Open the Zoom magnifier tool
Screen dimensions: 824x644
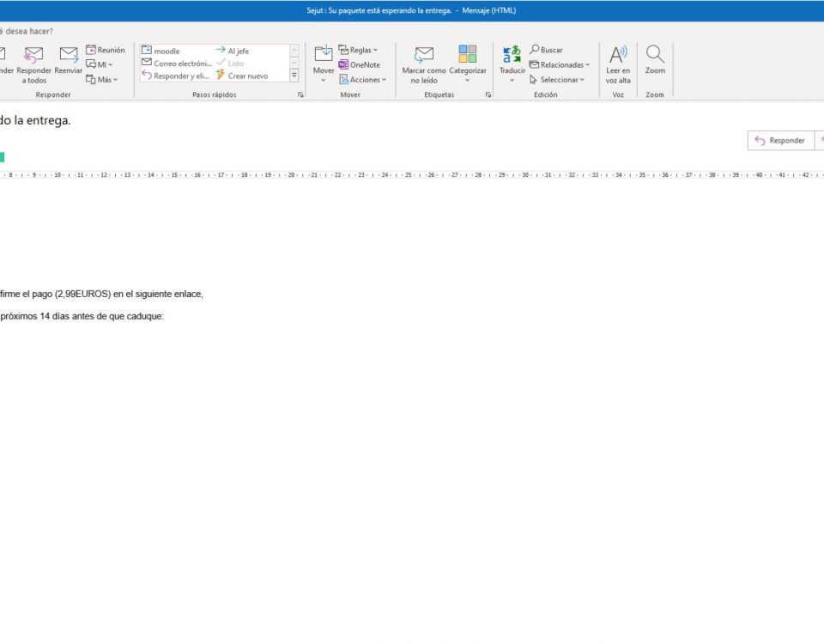[x=655, y=57]
